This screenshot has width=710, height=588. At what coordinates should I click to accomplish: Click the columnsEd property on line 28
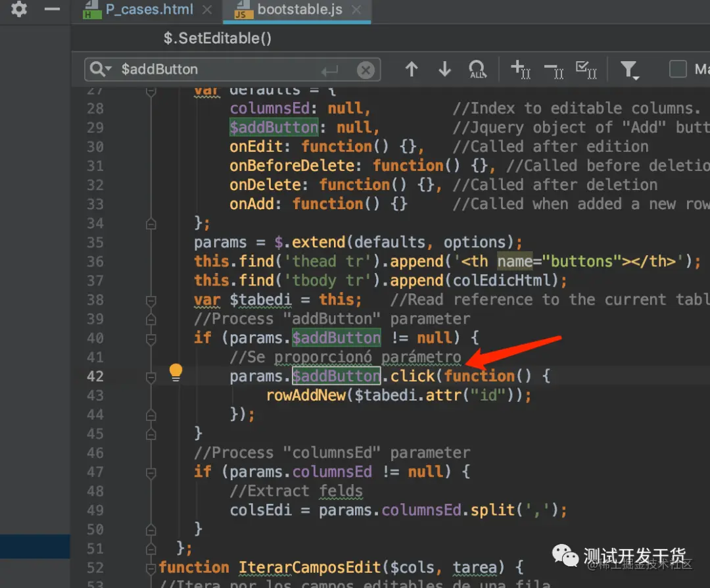click(x=270, y=109)
